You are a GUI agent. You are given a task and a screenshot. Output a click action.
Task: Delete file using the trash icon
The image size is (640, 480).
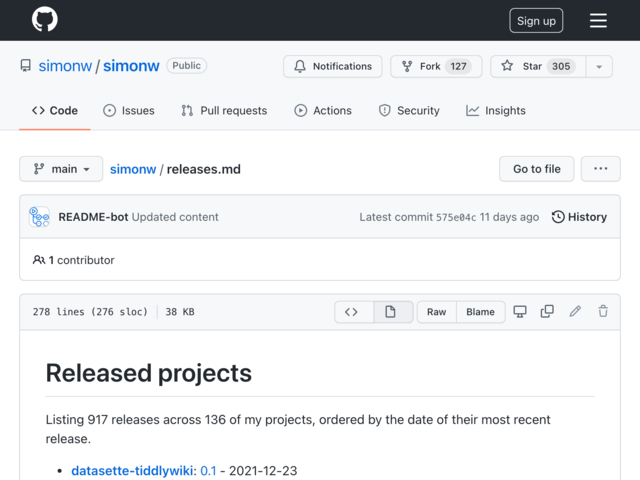603,312
